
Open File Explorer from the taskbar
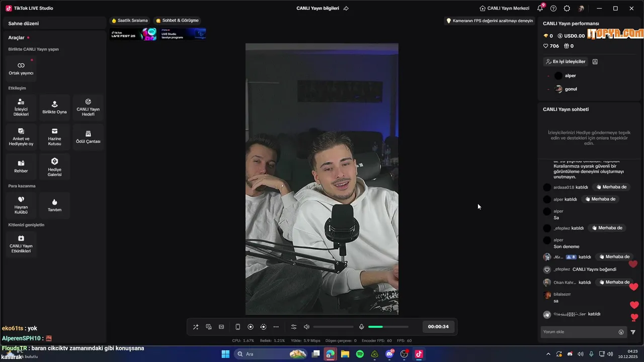(345, 354)
